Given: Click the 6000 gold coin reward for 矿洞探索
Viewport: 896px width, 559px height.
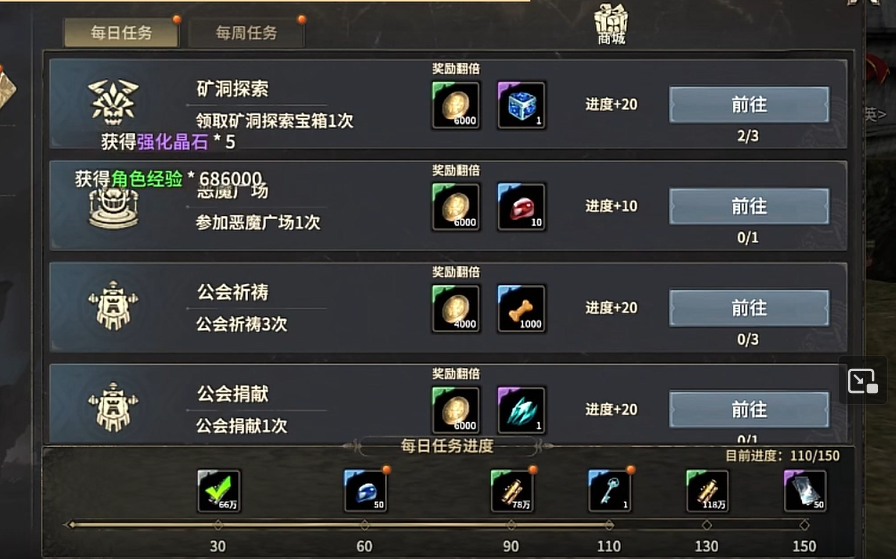Looking at the screenshot, I should point(456,105).
